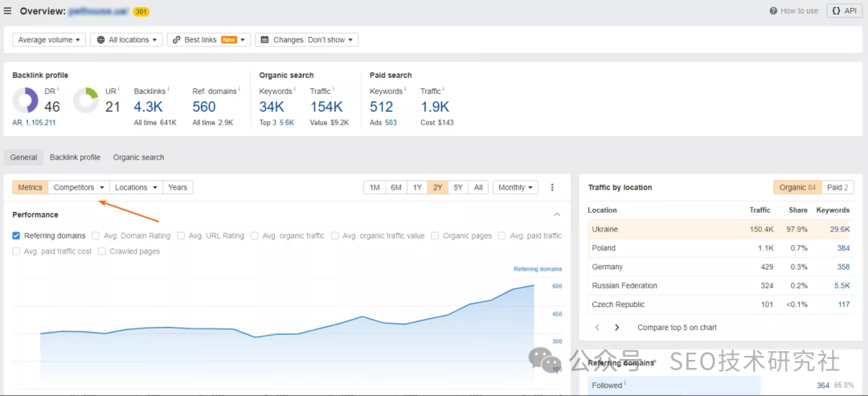Select the 5Y time range button
This screenshot has width=868, height=396.
(x=458, y=187)
